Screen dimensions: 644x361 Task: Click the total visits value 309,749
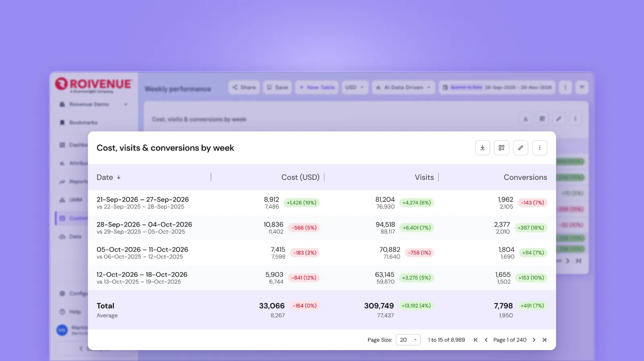pyautogui.click(x=379, y=306)
